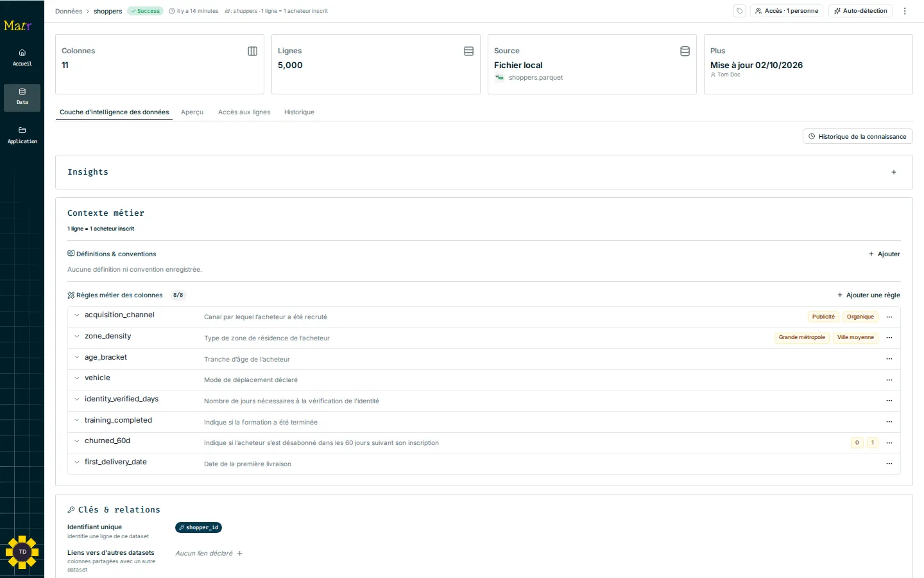Open more options for acquisition_channel rule
Viewport: 924px width, 578px height.
(x=889, y=317)
